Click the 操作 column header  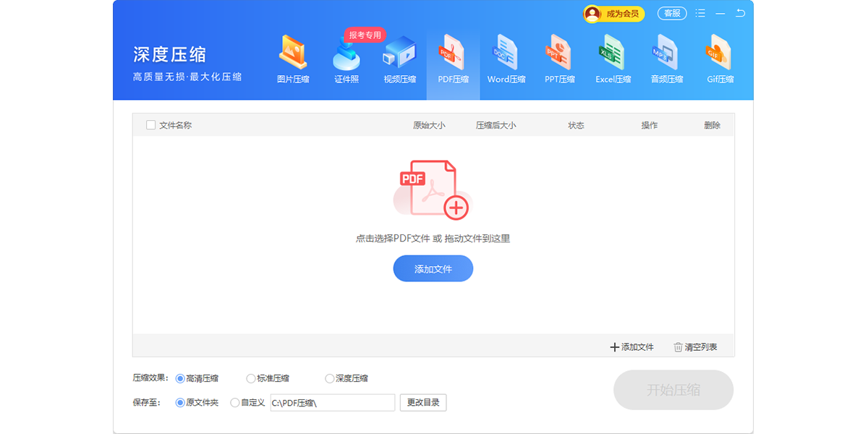650,125
